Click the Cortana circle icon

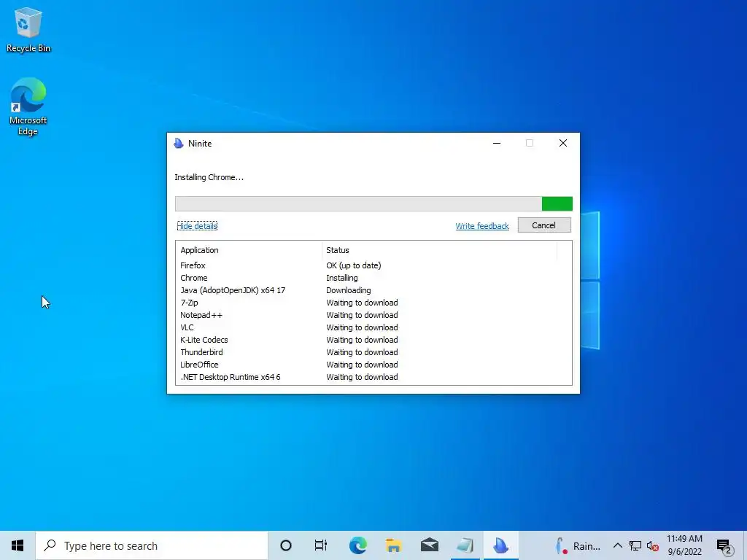(286, 545)
